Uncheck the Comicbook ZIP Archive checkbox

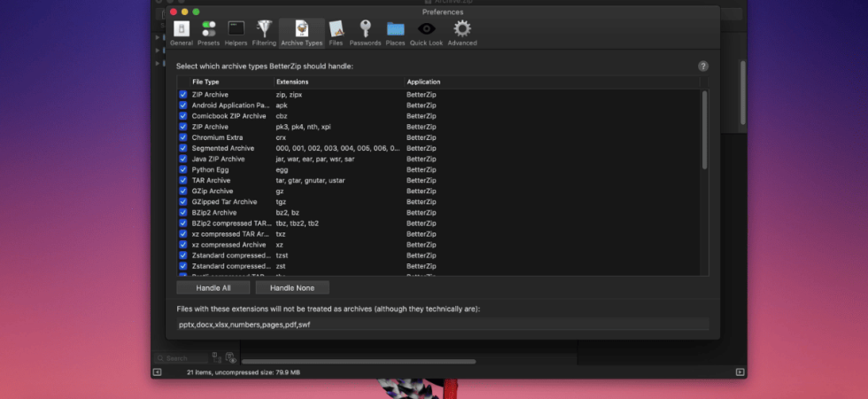click(x=182, y=116)
